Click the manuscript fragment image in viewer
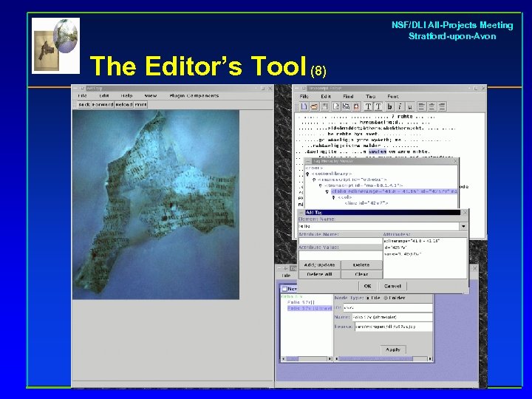The width and height of the screenshot is (532, 399). tap(156, 205)
